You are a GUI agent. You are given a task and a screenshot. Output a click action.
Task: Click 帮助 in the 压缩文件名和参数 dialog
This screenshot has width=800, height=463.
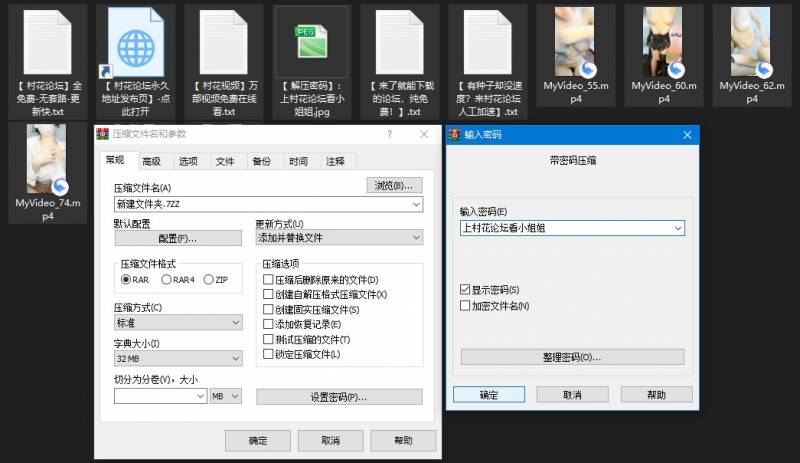tap(403, 441)
